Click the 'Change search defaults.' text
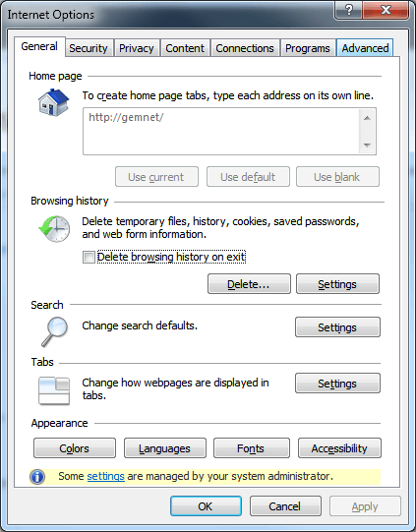 pos(140,325)
